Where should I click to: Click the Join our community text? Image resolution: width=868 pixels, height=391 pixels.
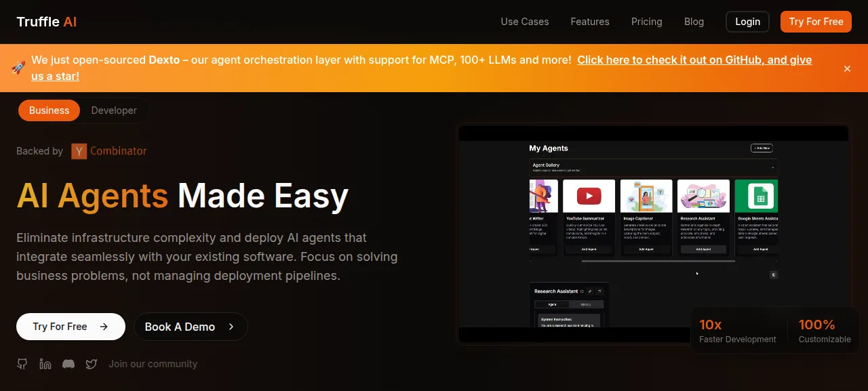(x=153, y=364)
